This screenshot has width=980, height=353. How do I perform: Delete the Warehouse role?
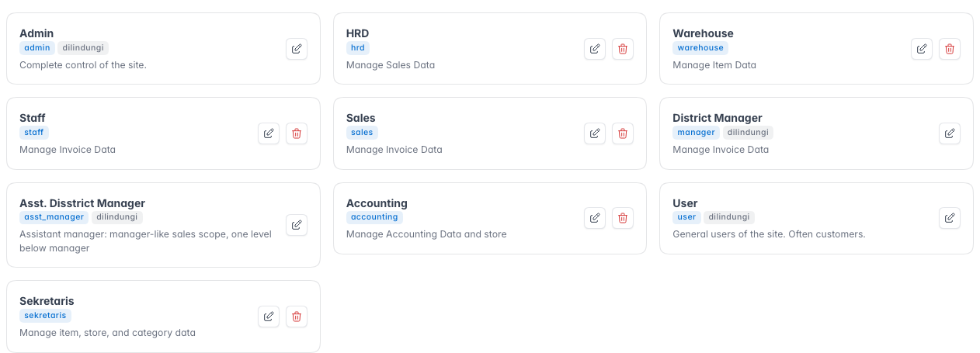pos(950,49)
